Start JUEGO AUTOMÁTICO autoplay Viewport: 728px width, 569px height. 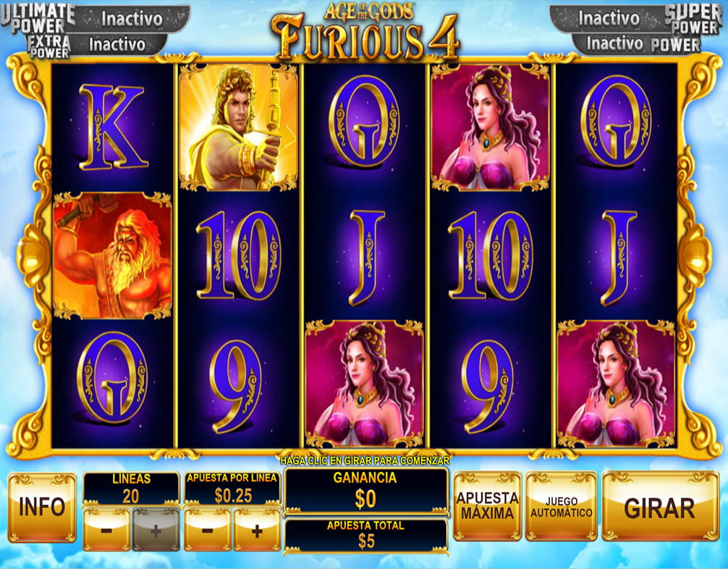(562, 506)
